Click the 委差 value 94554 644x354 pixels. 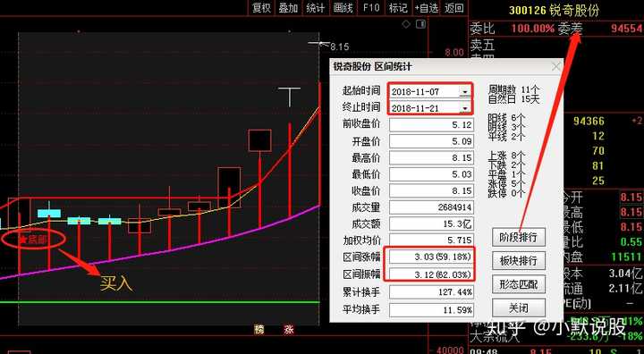click(626, 29)
